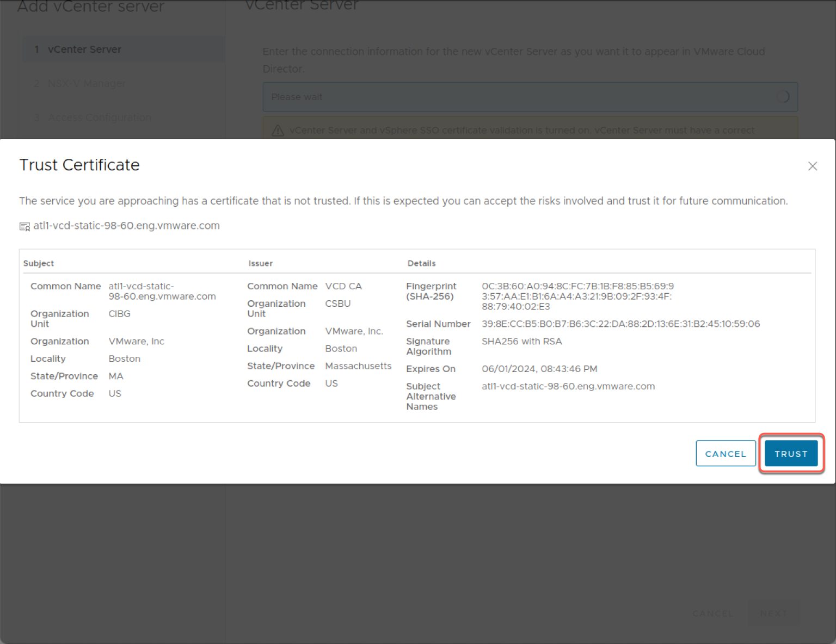Click the Add vCenter server dialog title

[91, 7]
